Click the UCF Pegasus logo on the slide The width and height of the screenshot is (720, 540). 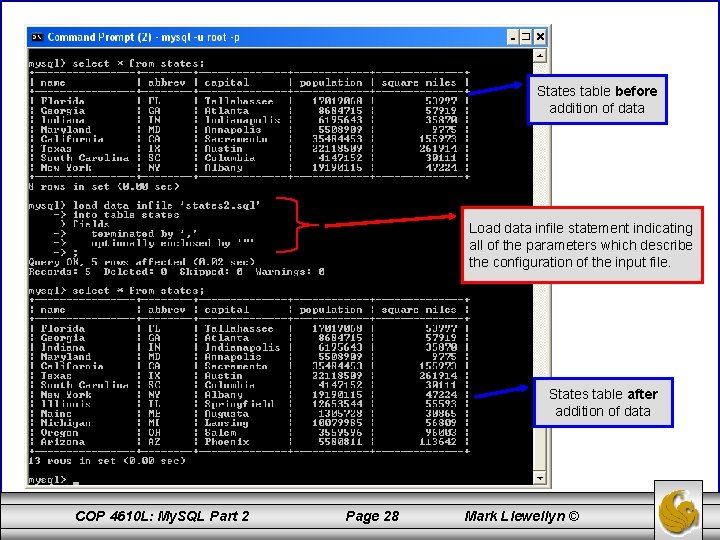(679, 510)
